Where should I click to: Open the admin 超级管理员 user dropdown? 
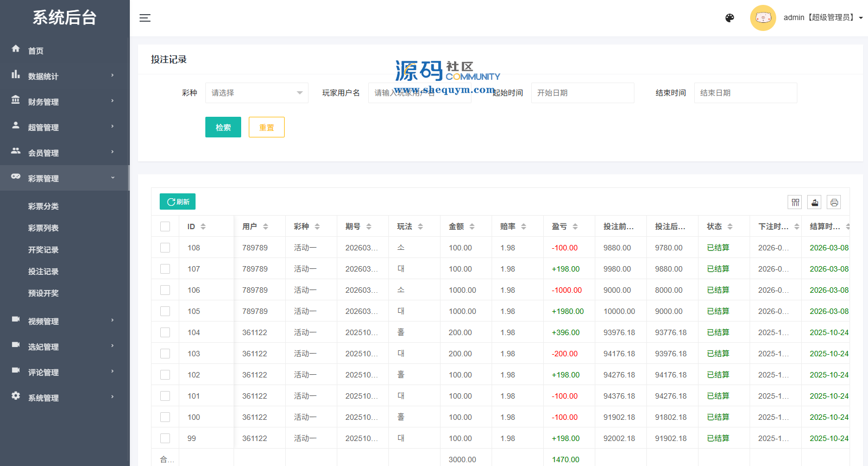pos(823,18)
